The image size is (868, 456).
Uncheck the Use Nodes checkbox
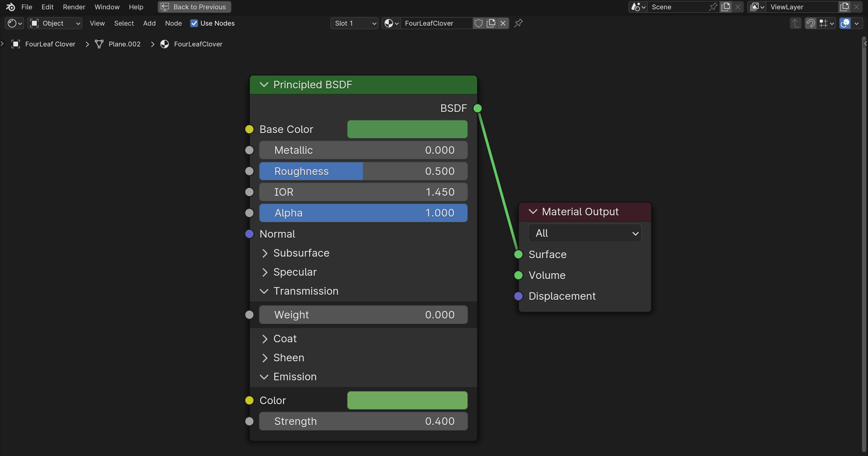point(194,23)
